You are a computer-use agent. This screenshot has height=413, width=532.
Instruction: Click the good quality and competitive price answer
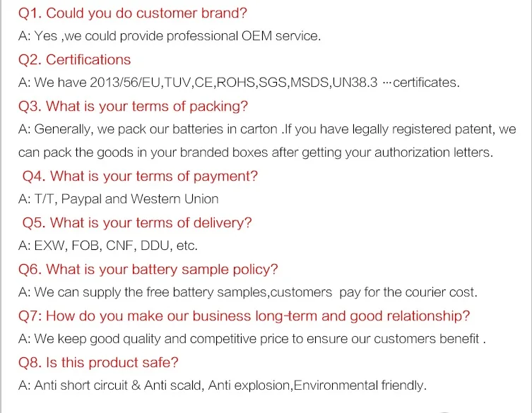point(252,339)
